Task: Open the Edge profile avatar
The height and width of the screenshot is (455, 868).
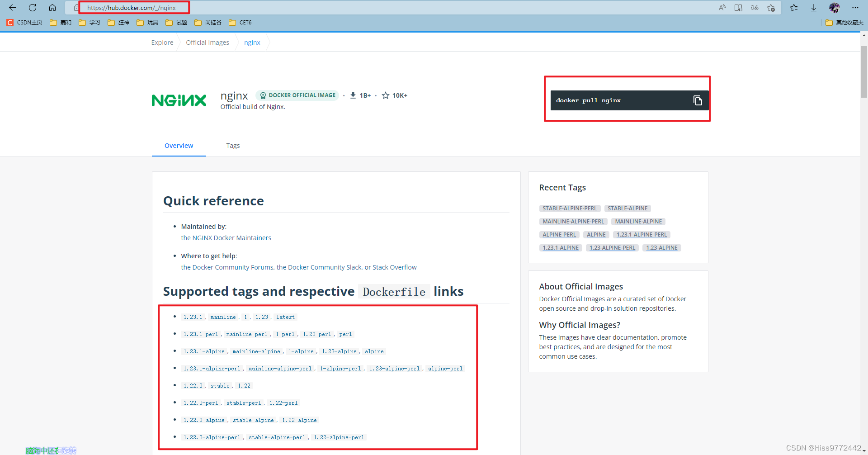Action: (835, 8)
